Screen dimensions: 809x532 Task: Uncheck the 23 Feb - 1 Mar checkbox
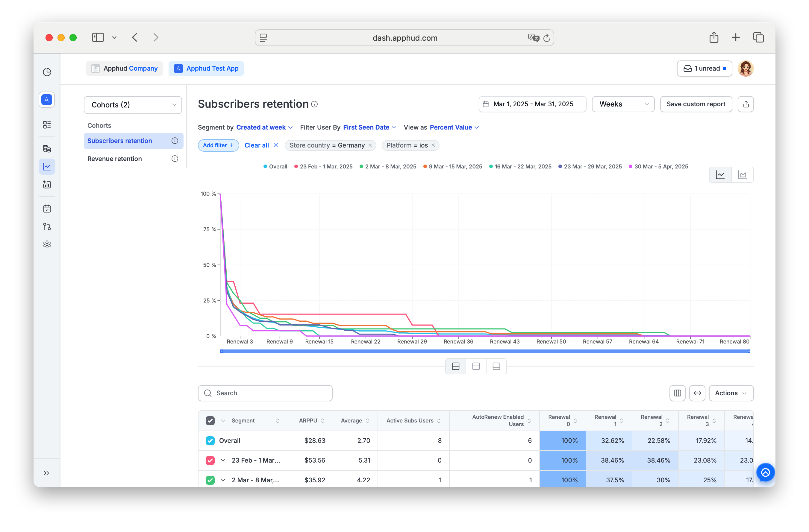coord(210,460)
